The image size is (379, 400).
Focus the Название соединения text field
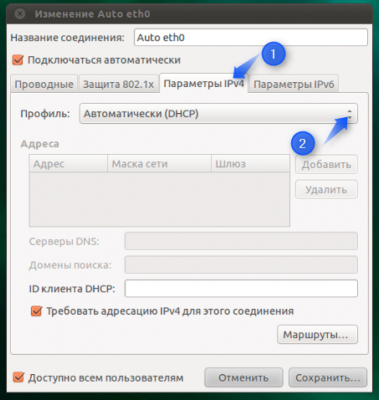tap(251, 37)
